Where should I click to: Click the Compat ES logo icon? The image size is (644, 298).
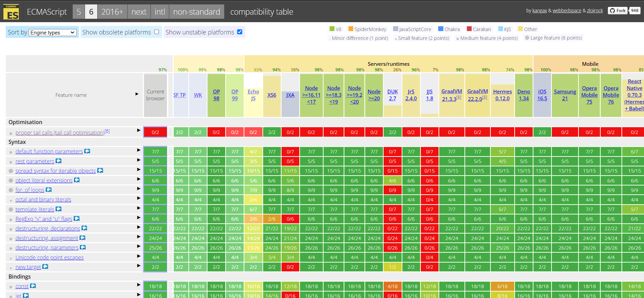click(x=11, y=12)
